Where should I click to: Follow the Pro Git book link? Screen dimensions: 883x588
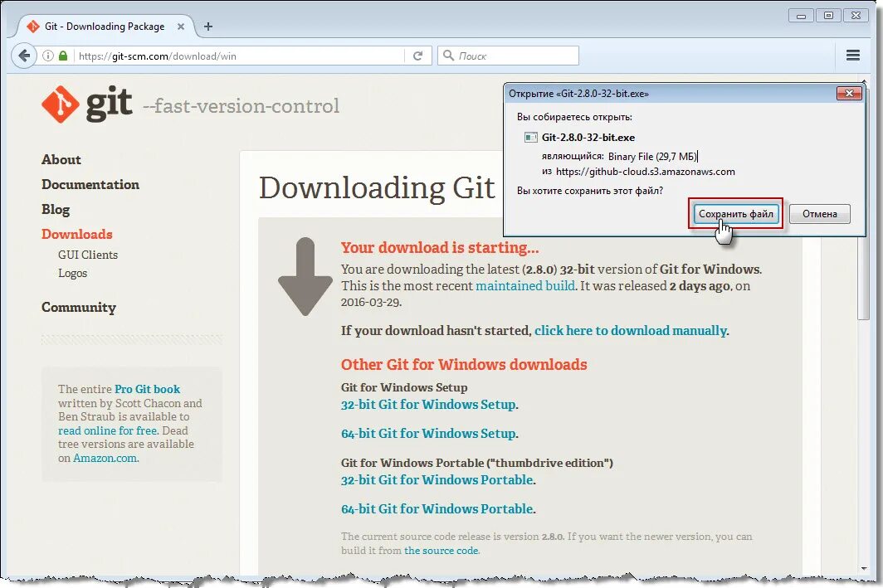point(147,389)
